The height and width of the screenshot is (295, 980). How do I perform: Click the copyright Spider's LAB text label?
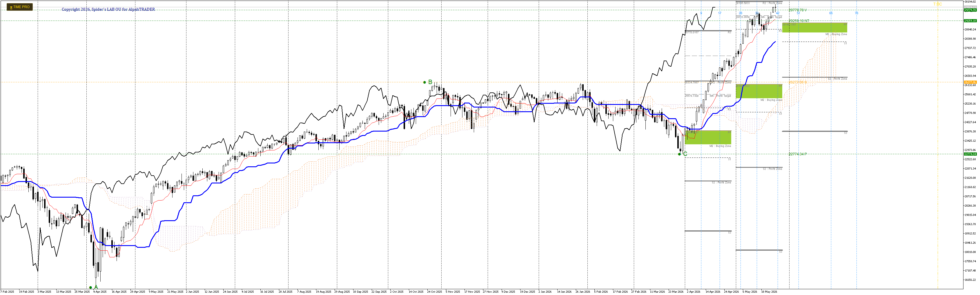pos(108,9)
